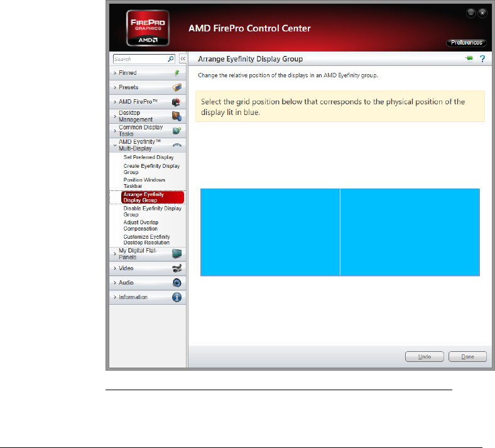Image resolution: width=495 pixels, height=448 pixels.
Task: Collapse AMD Eyefinity Multi-Display section
Action: point(148,145)
